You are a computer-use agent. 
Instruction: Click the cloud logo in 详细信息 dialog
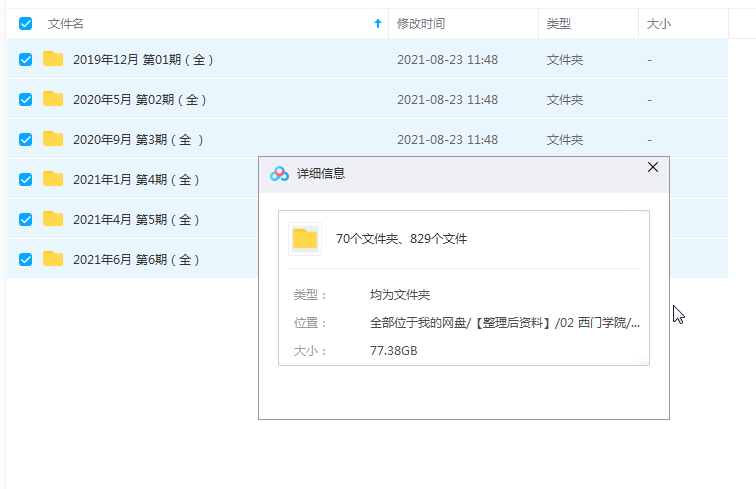pyautogui.click(x=279, y=174)
